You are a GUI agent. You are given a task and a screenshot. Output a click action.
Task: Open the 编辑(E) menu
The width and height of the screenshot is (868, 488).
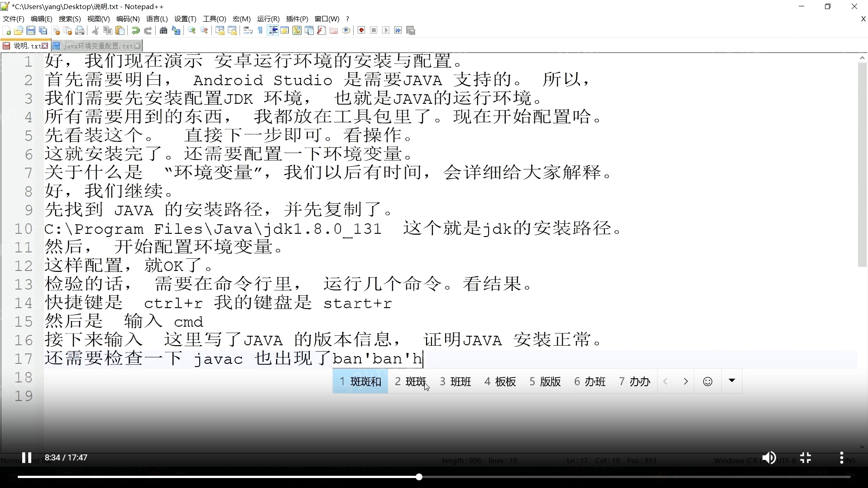pos(41,19)
